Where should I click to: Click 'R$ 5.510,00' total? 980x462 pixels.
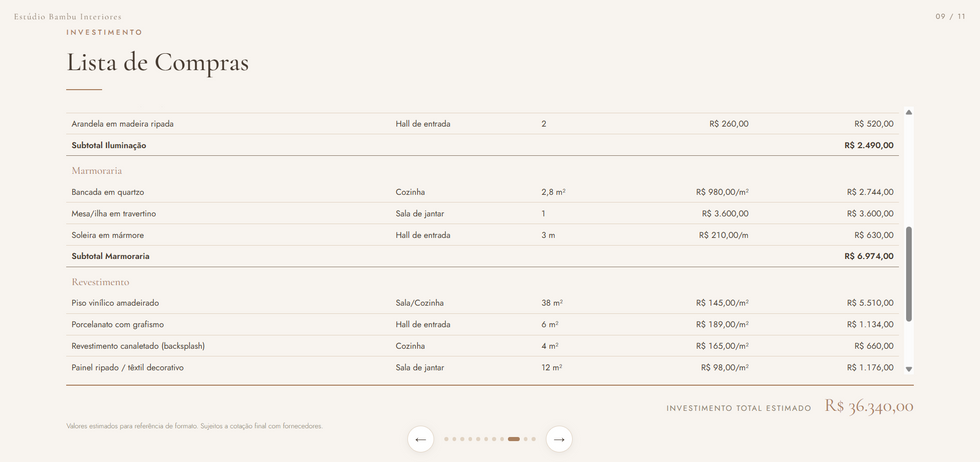point(870,303)
